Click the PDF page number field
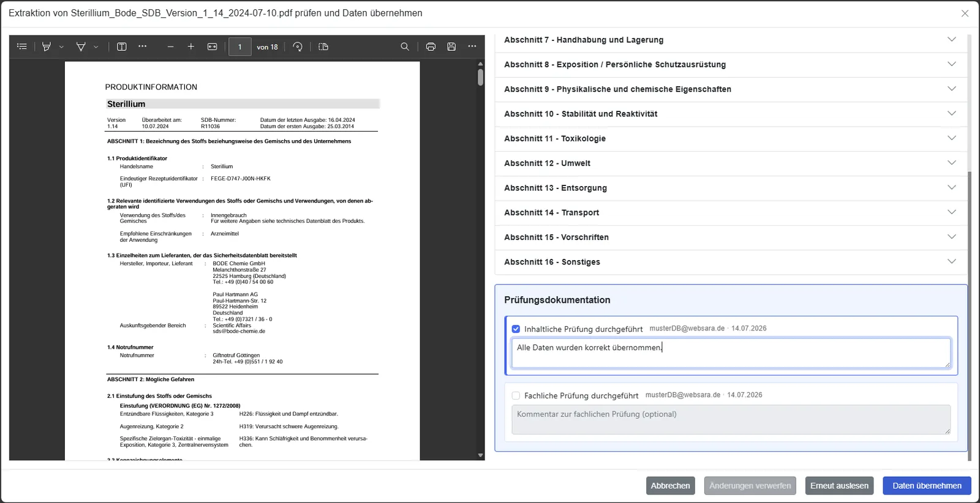The image size is (980, 503). 240,47
